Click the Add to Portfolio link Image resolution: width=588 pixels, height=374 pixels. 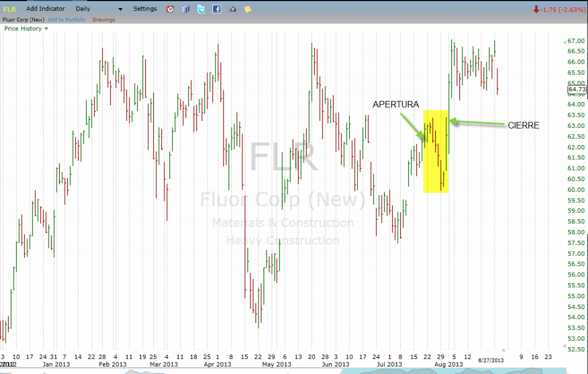[x=67, y=20]
